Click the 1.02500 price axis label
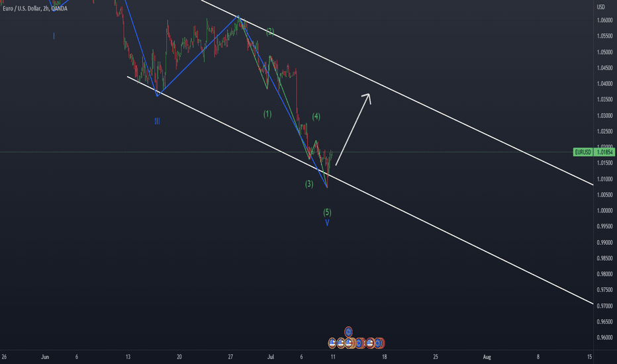This screenshot has width=617, height=364. point(605,132)
